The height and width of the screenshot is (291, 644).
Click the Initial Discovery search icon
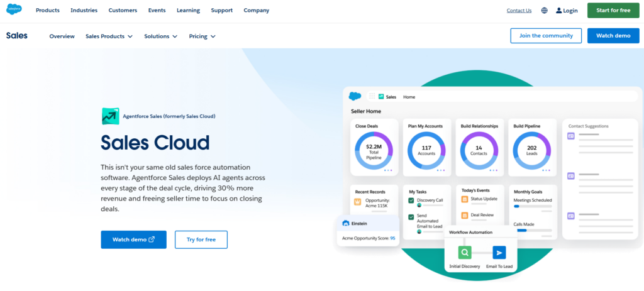(465, 253)
